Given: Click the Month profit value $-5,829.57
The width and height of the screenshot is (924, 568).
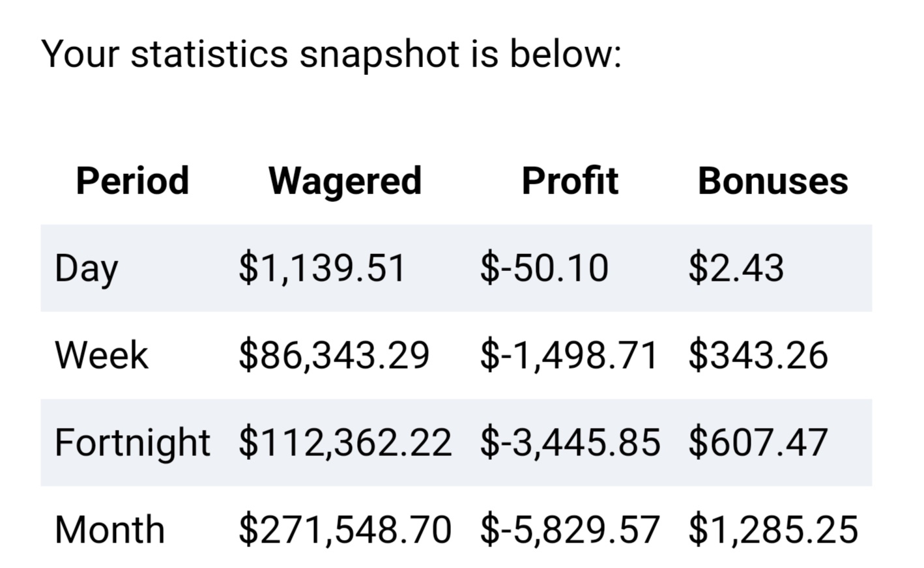Looking at the screenshot, I should click(570, 530).
